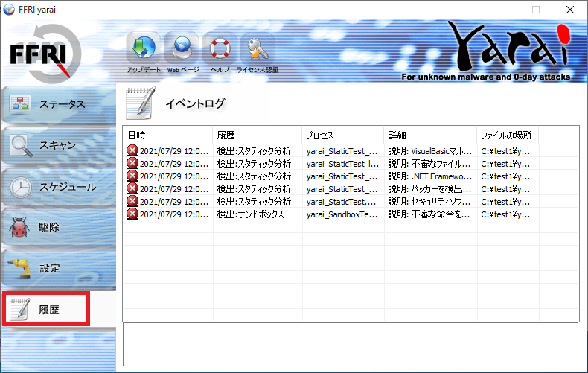Click the アップデート (Update) globe icon
This screenshot has height=373, width=588.
tap(143, 48)
